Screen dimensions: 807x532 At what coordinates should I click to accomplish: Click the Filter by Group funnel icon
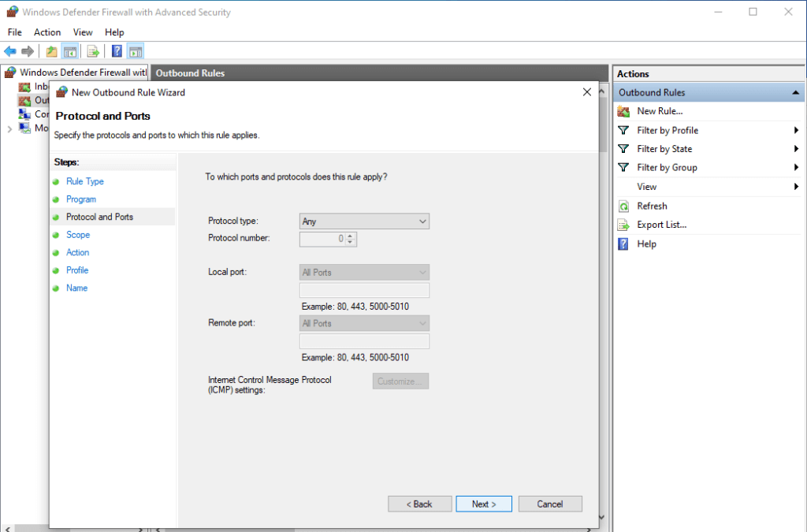(x=623, y=167)
